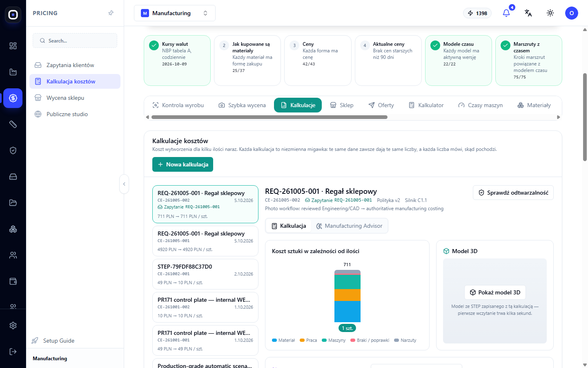The width and height of the screenshot is (588, 368).
Task: Open the cubes icon in left rail
Action: click(13, 229)
